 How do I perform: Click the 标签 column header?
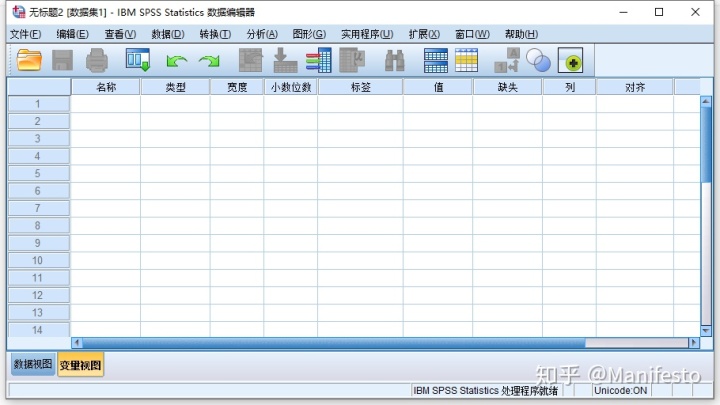(x=360, y=87)
